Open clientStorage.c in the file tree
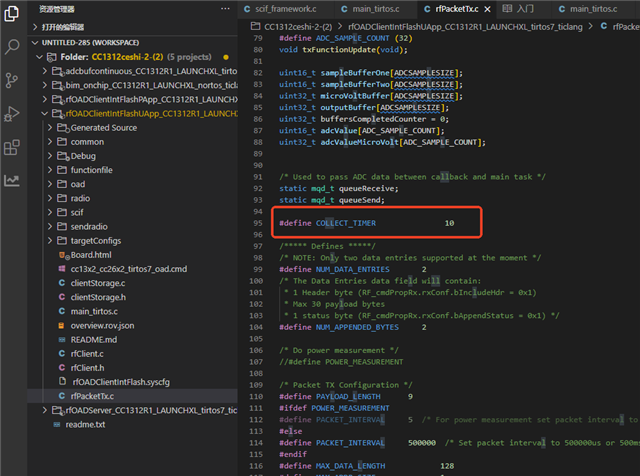Viewport: 640px width, 476px height. pos(98,283)
